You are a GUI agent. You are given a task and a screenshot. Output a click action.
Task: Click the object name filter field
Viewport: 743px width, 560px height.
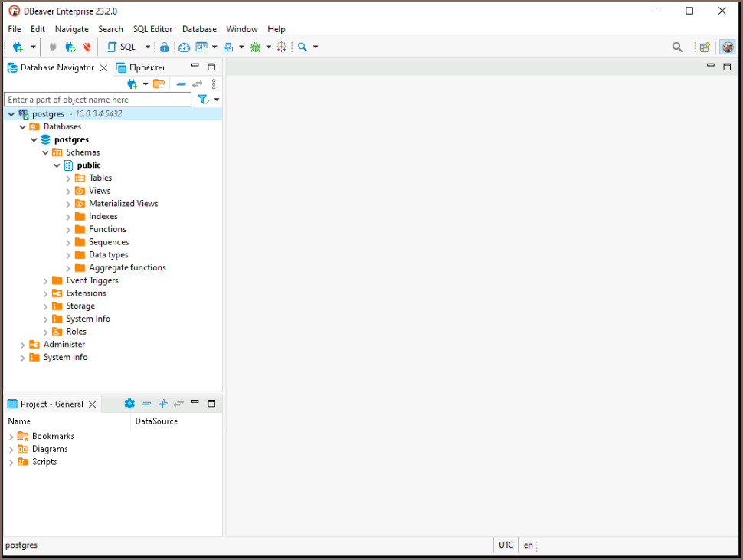[97, 100]
